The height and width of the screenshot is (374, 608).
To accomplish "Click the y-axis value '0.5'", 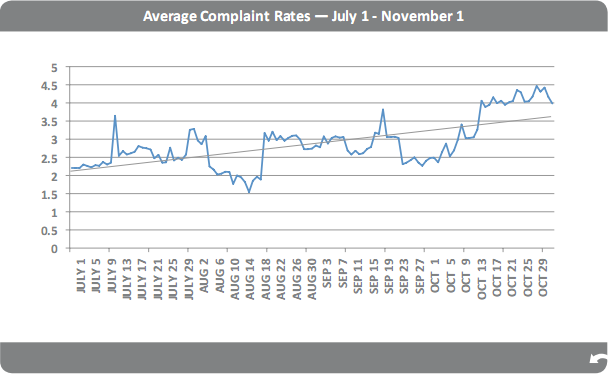I will pyautogui.click(x=49, y=231).
